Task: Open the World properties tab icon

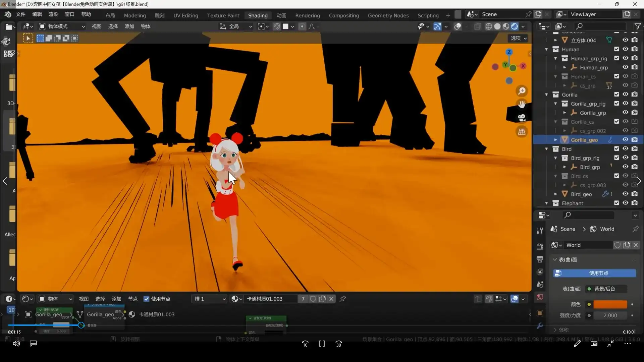Action: [x=540, y=297]
